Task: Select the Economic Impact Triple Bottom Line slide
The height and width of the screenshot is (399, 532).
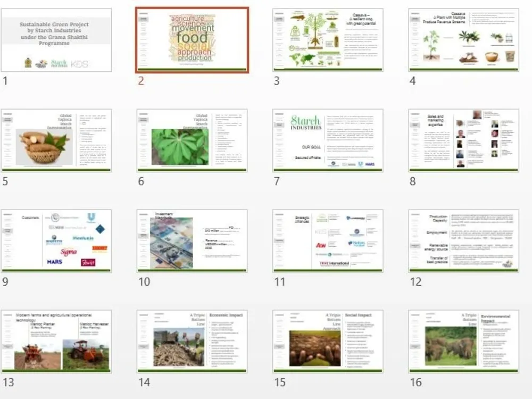Action: (193, 340)
